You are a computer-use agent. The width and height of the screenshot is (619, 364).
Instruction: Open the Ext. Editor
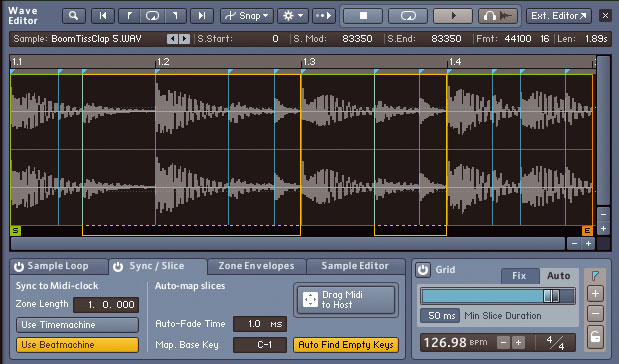tap(559, 16)
